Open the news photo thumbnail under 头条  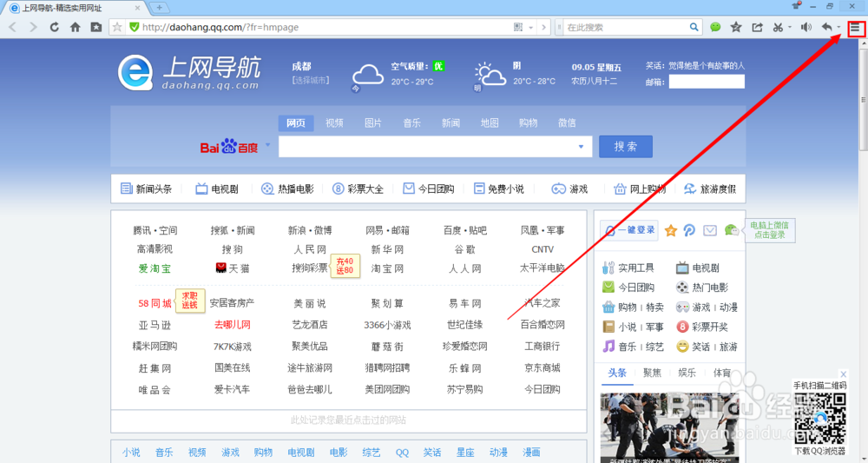[668, 427]
